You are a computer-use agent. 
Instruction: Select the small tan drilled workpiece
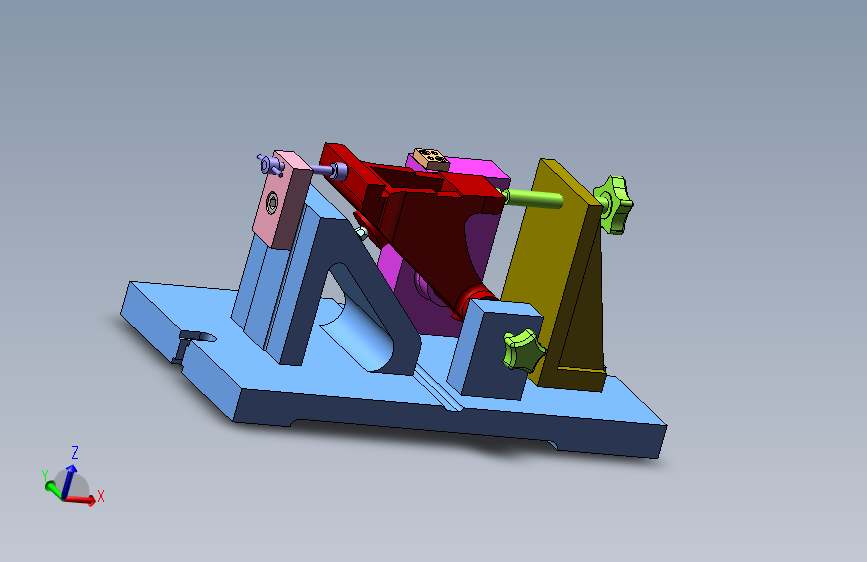click(431, 158)
